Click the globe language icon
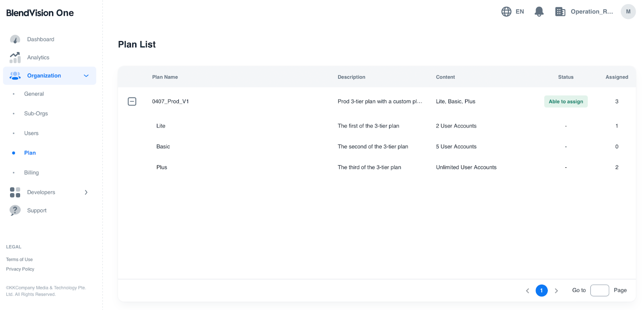Viewport: 644px width, 310px height. pyautogui.click(x=506, y=12)
